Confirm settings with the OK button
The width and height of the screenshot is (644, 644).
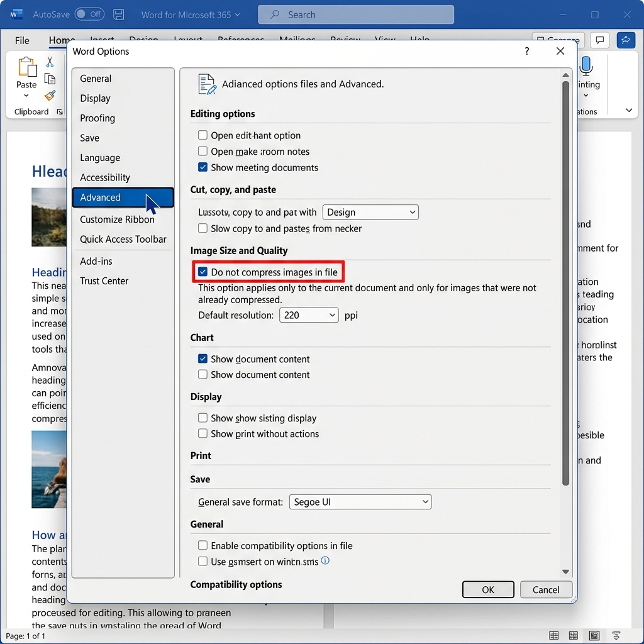click(x=488, y=589)
